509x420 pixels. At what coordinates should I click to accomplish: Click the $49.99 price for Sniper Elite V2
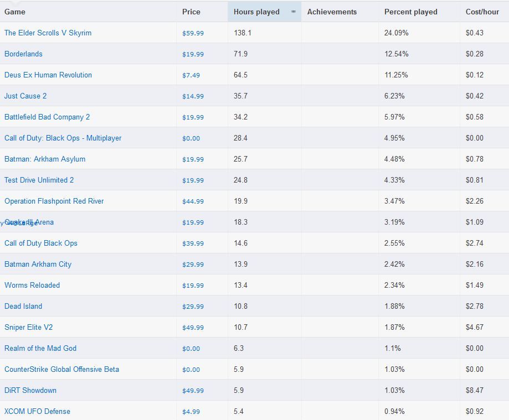coord(193,328)
